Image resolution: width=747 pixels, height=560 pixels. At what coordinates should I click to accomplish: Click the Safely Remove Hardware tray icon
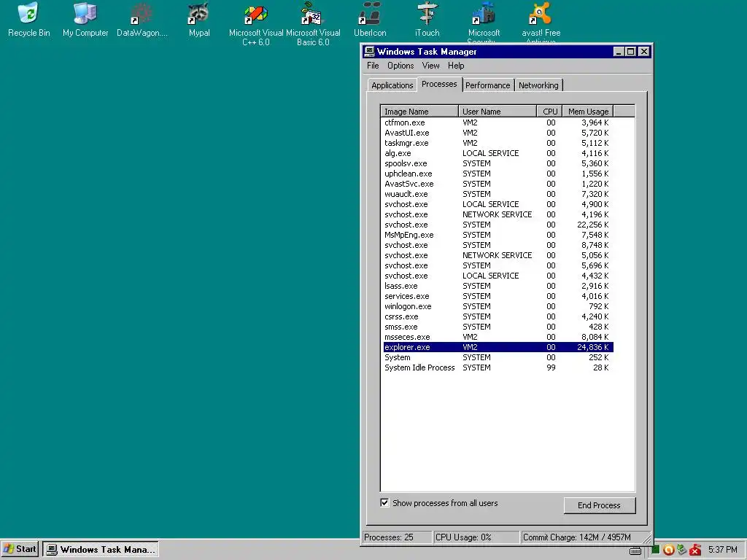[682, 550]
